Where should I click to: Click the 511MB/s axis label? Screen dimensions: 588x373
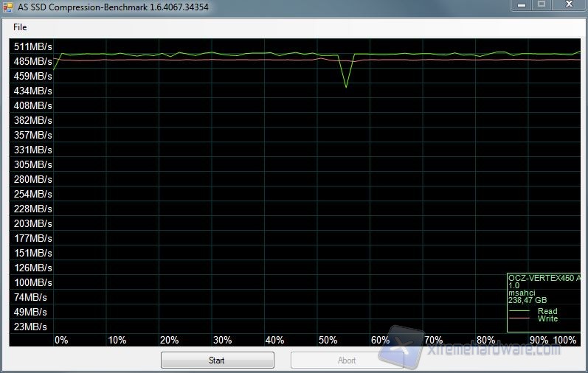pyautogui.click(x=32, y=46)
